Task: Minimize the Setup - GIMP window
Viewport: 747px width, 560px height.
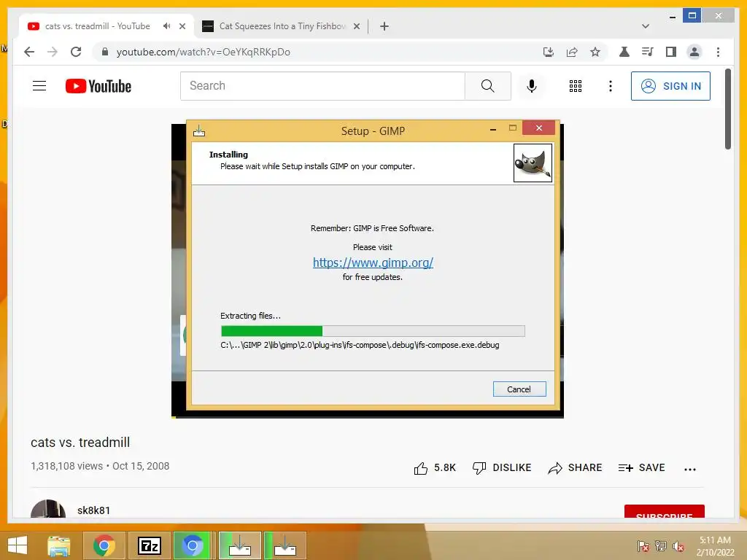Action: 493,128
